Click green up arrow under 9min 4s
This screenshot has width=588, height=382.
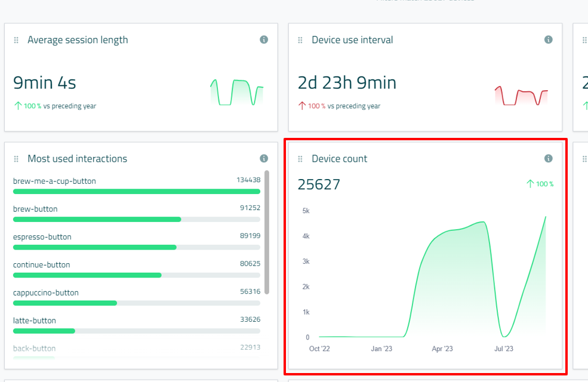[18, 106]
